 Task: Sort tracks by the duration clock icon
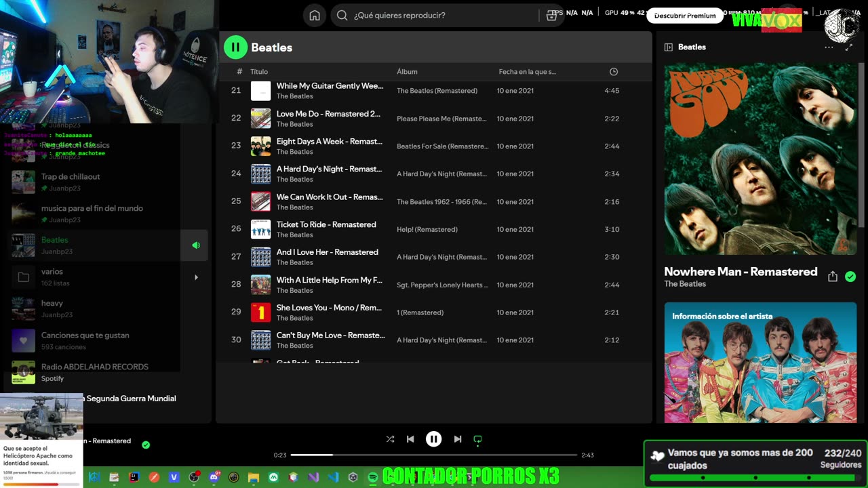click(614, 72)
